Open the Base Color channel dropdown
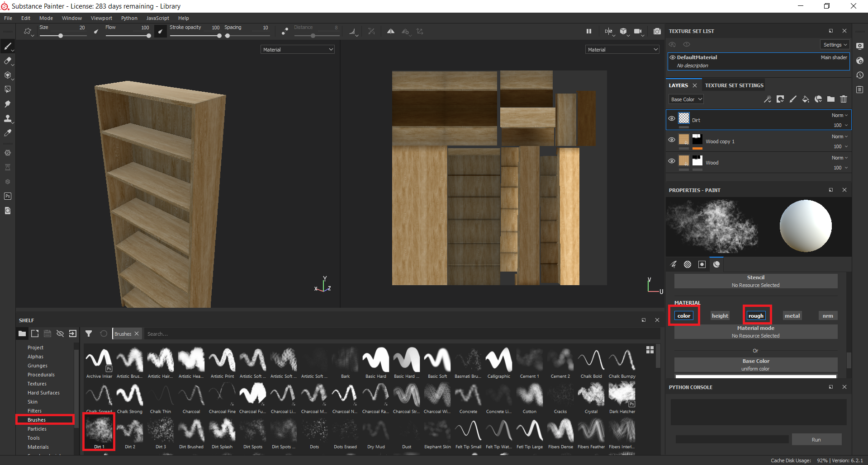Image resolution: width=868 pixels, height=465 pixels. tap(686, 99)
